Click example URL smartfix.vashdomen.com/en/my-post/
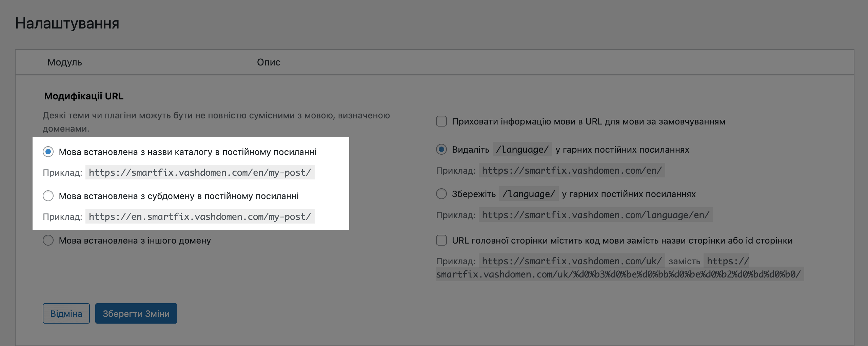 click(x=200, y=172)
